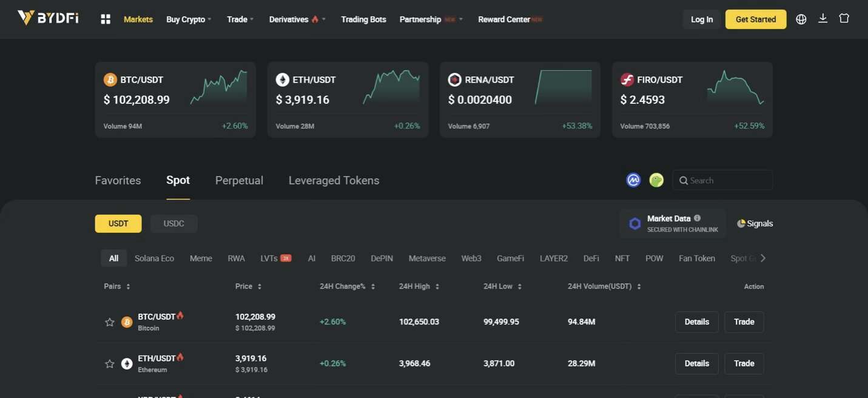This screenshot has height=398, width=868.
Task: Open the theme shirt icon in header
Action: click(844, 19)
